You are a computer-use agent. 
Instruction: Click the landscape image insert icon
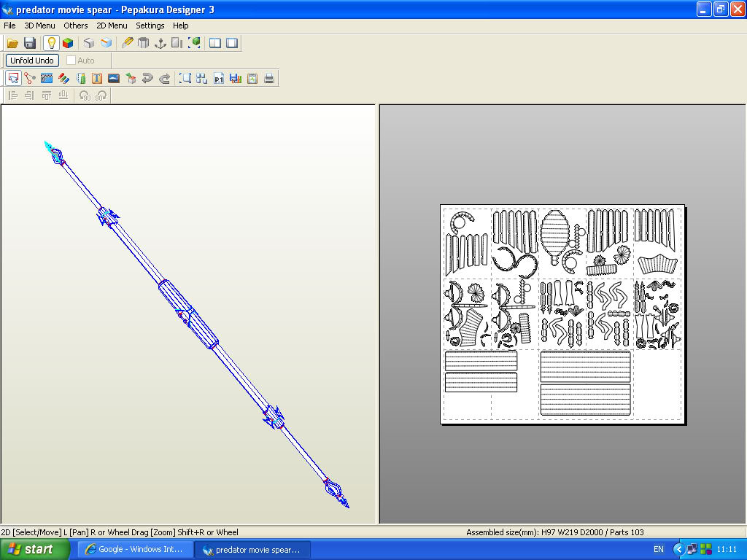(114, 79)
